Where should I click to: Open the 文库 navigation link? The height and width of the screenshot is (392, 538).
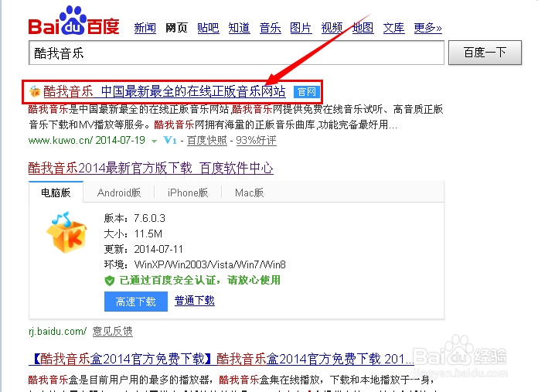[x=394, y=28]
